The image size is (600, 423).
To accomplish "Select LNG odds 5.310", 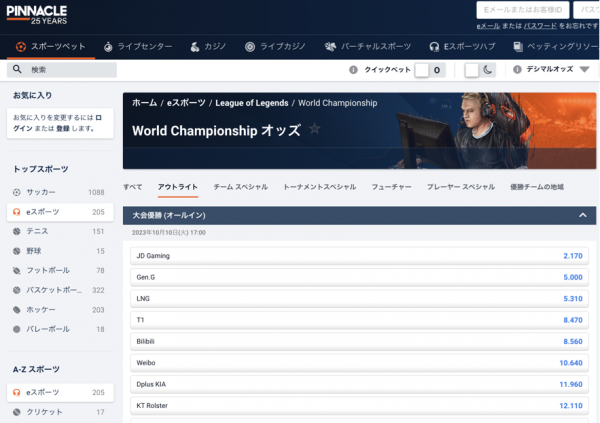I will pos(359,299).
